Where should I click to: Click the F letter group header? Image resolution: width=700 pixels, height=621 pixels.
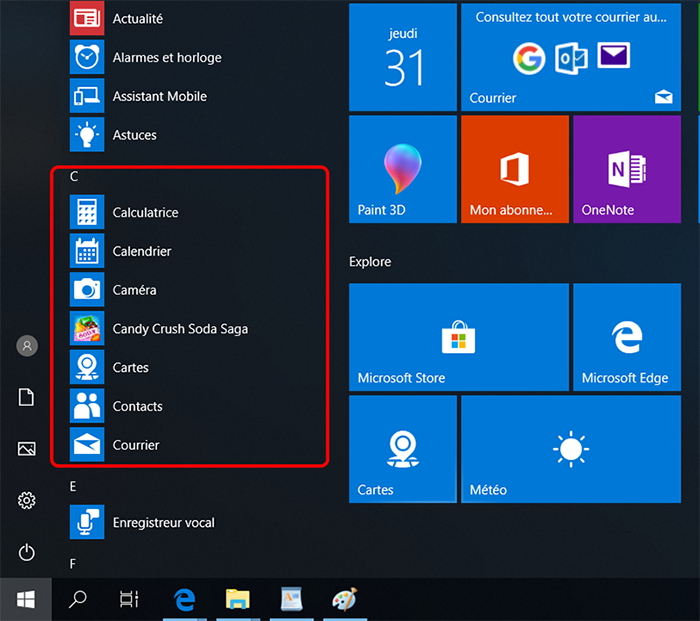pyautogui.click(x=73, y=564)
